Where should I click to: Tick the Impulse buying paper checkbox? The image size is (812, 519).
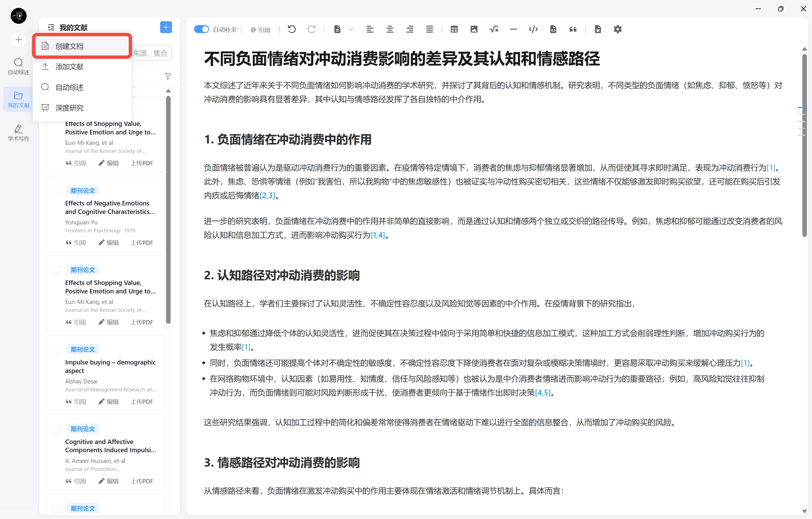[57, 350]
